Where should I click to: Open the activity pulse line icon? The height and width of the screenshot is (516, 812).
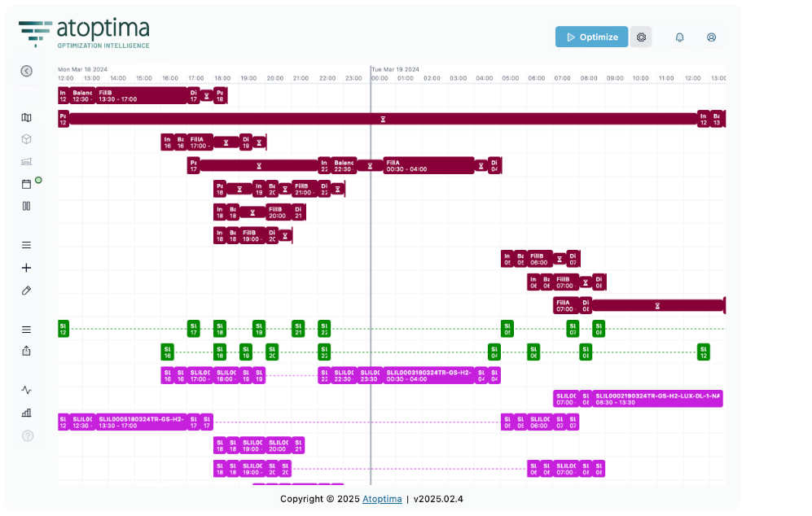(27, 390)
